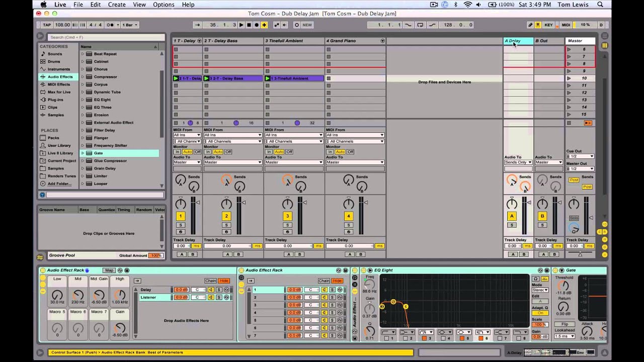644x362 pixels.
Task: Click the Flip button on Gate
Action: pos(565,324)
